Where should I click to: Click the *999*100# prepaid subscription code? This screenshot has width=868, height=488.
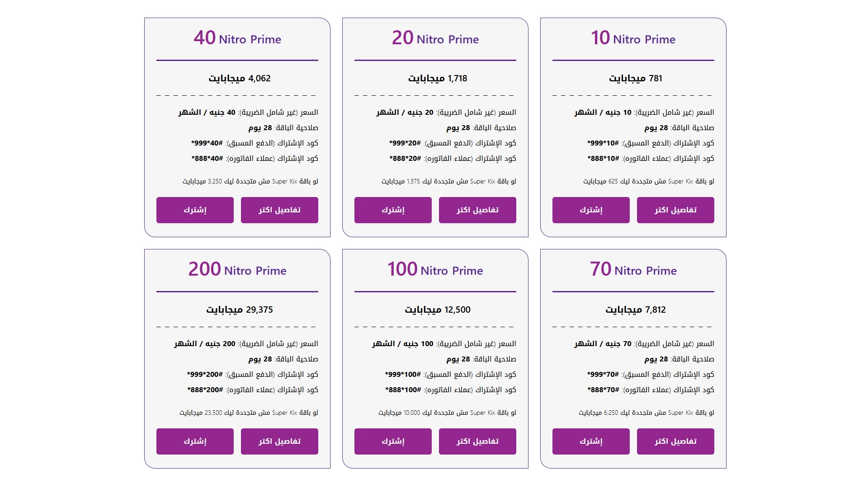tap(403, 375)
